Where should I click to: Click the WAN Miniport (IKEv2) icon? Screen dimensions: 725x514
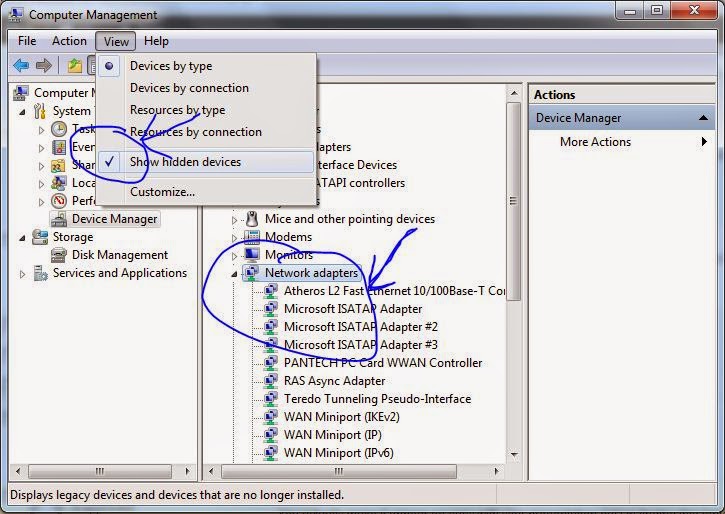click(270, 417)
